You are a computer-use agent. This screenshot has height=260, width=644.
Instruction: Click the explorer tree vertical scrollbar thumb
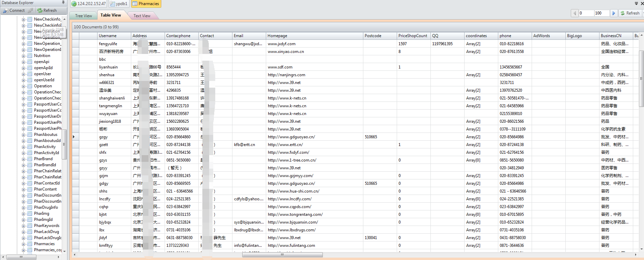64,144
